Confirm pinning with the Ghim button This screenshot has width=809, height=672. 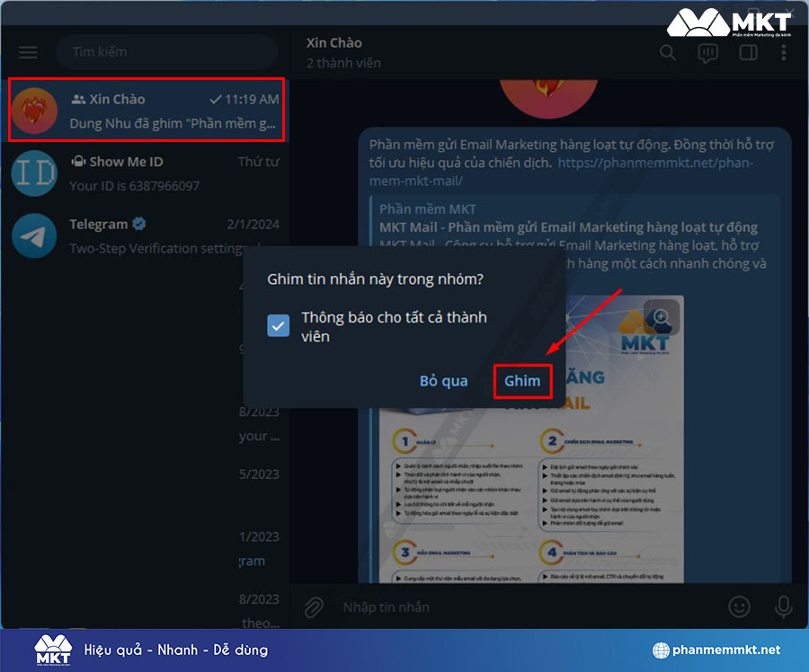pyautogui.click(x=522, y=381)
